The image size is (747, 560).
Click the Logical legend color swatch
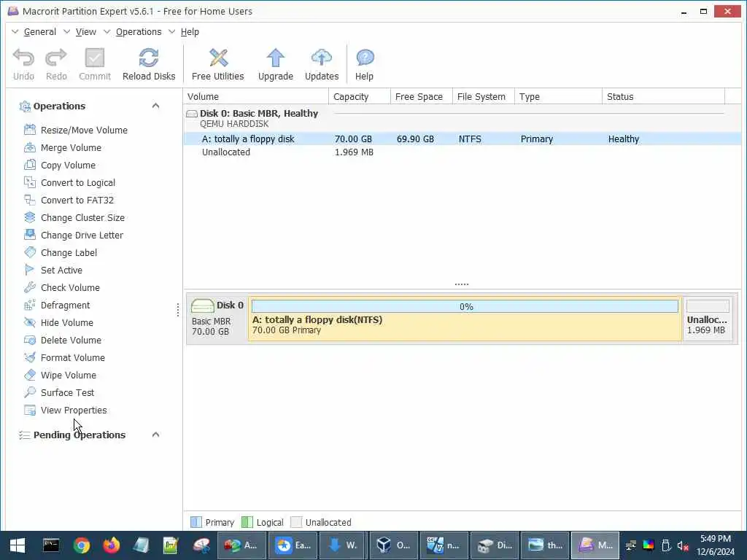pos(247,522)
